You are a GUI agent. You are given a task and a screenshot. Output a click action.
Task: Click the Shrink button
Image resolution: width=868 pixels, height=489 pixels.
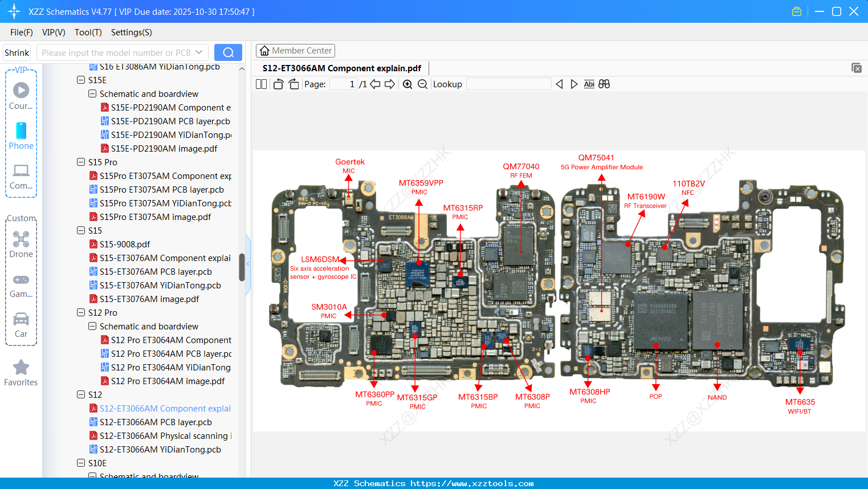point(16,52)
